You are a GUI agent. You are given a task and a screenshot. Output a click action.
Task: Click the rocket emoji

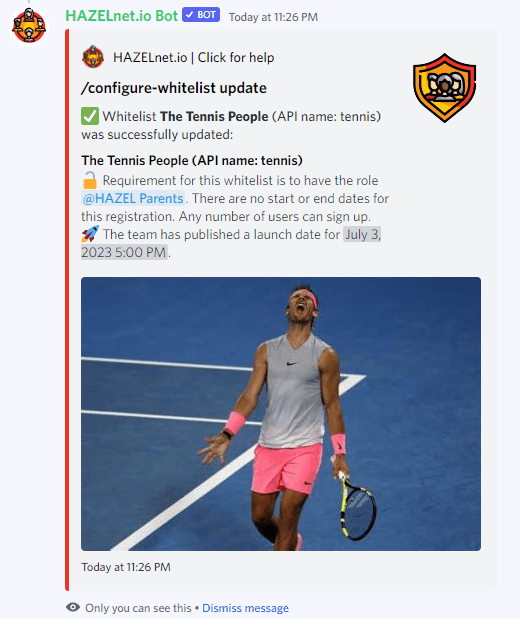coord(90,234)
